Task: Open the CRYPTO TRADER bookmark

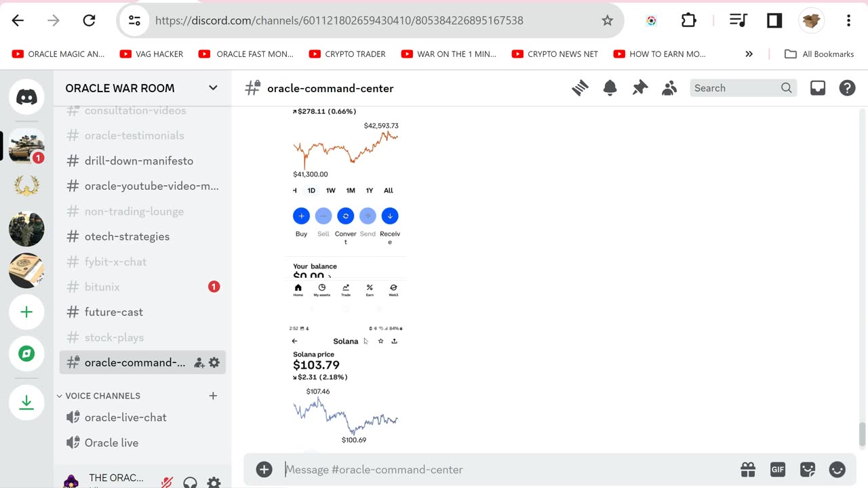Action: point(347,54)
